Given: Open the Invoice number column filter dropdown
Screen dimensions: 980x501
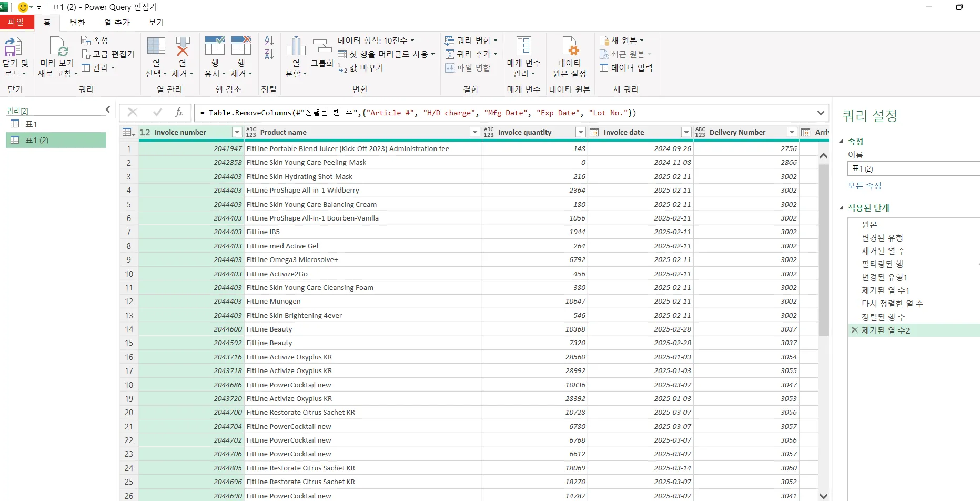Looking at the screenshot, I should tap(237, 132).
